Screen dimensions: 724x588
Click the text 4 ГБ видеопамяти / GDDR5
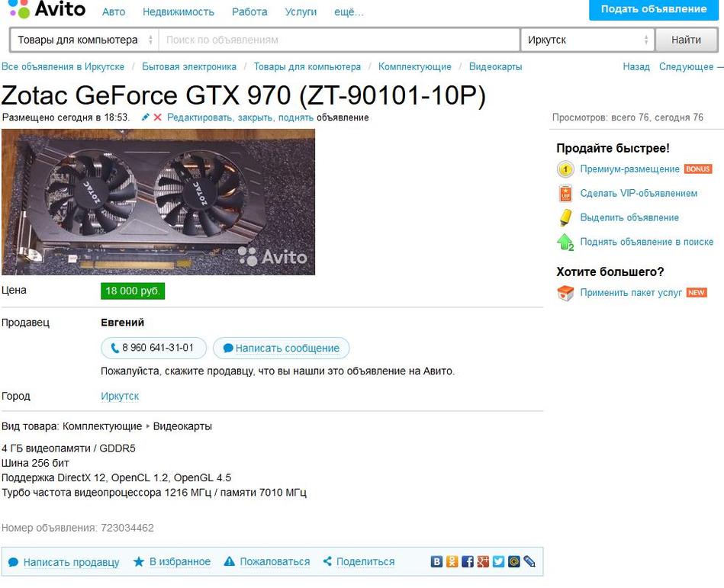(69, 448)
